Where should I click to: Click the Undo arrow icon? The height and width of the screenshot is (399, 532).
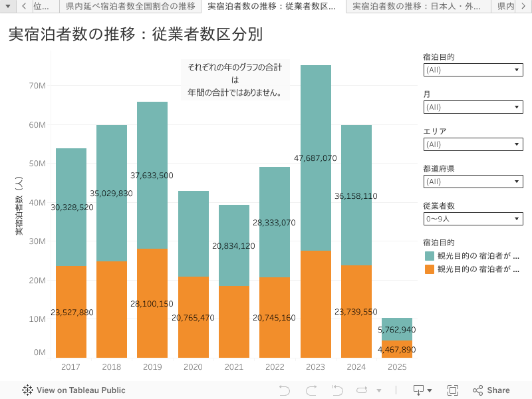(285, 390)
